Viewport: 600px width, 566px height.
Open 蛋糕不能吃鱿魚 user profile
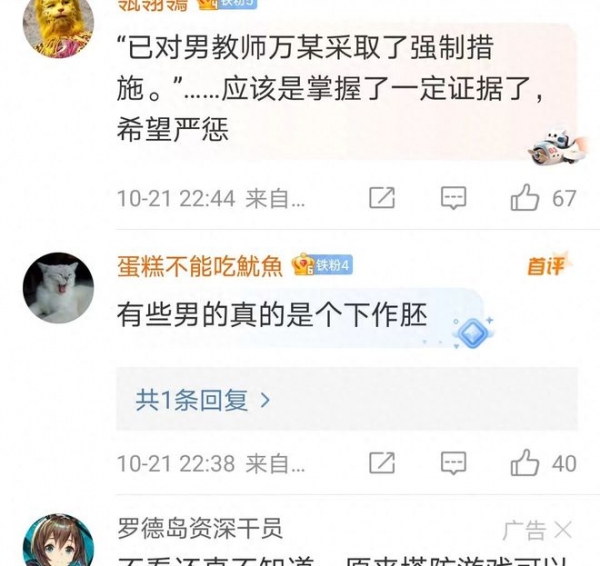point(200,266)
